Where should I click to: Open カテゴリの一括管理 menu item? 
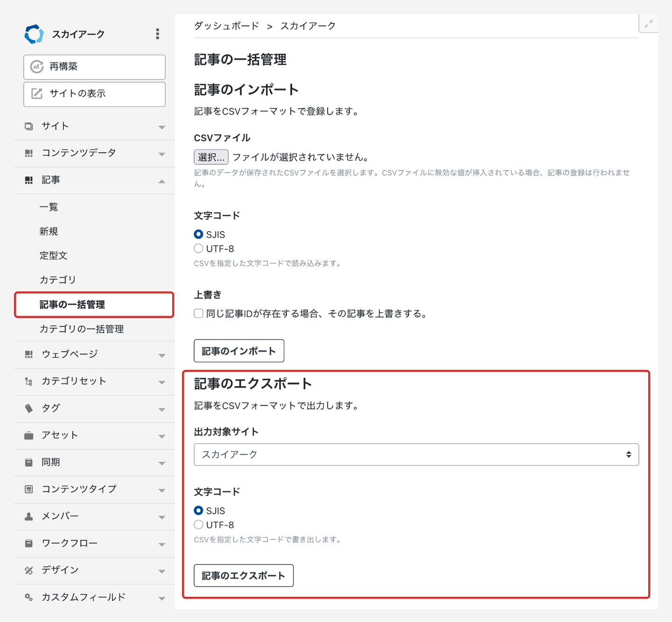point(82,329)
